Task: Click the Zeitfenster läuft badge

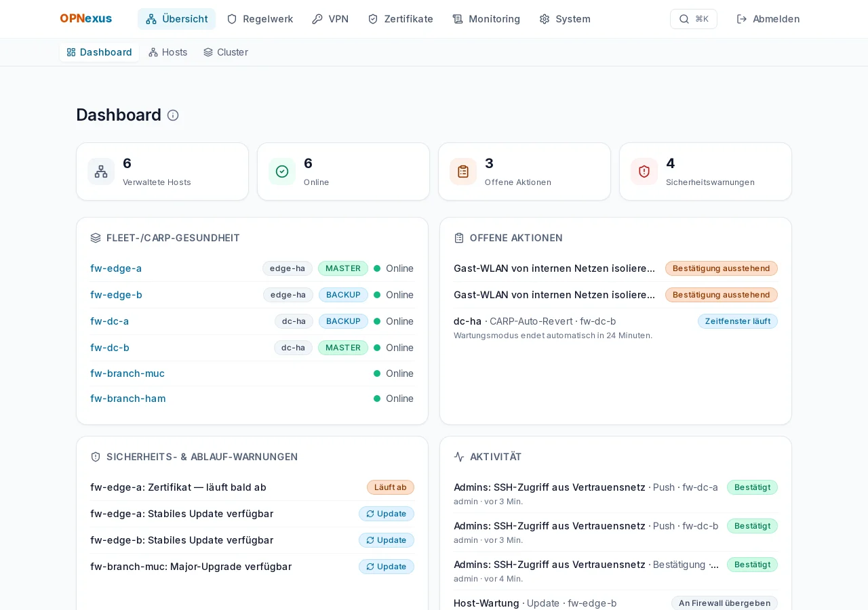Action: click(738, 321)
